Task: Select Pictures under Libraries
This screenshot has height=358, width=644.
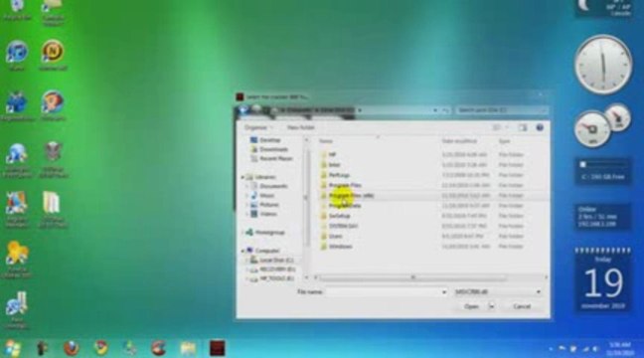Action: tap(269, 205)
